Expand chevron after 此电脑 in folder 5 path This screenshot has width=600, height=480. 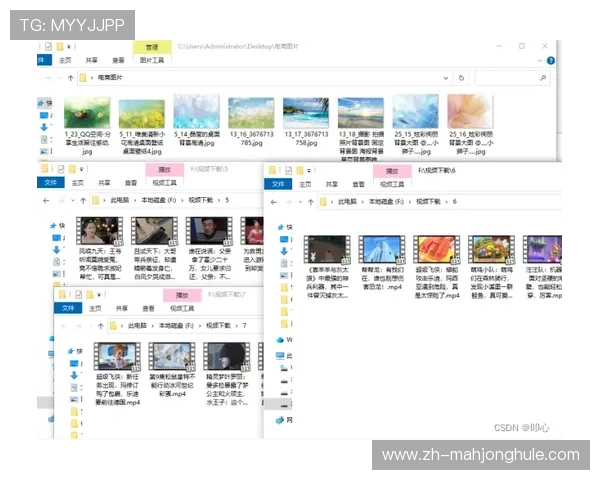pos(135,200)
